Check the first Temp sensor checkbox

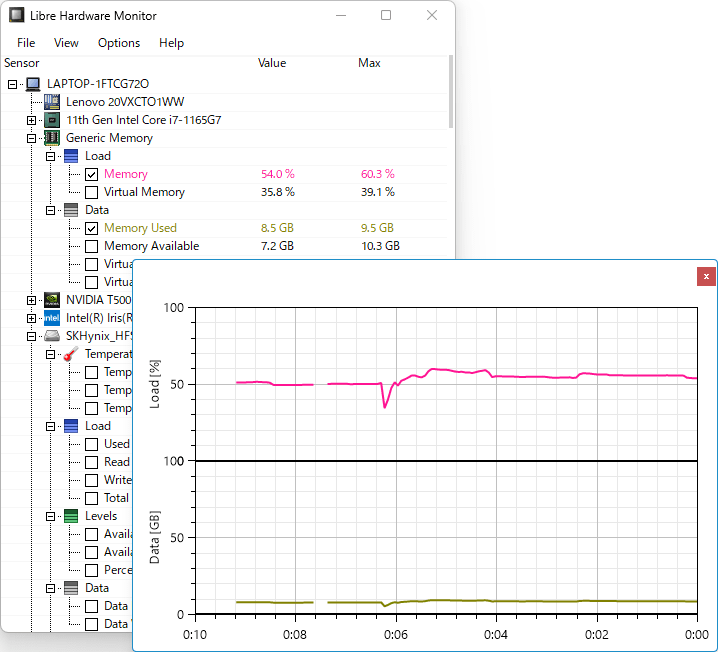click(92, 372)
